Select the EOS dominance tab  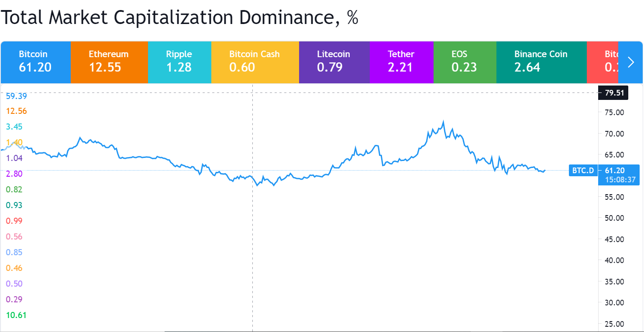465,62
